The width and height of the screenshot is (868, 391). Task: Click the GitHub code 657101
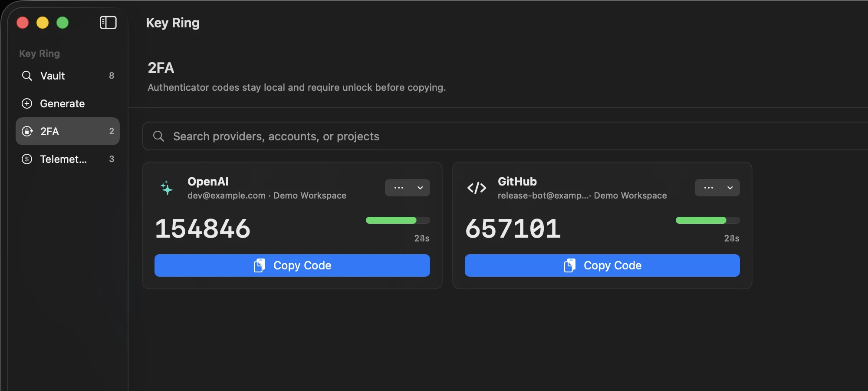pos(513,229)
